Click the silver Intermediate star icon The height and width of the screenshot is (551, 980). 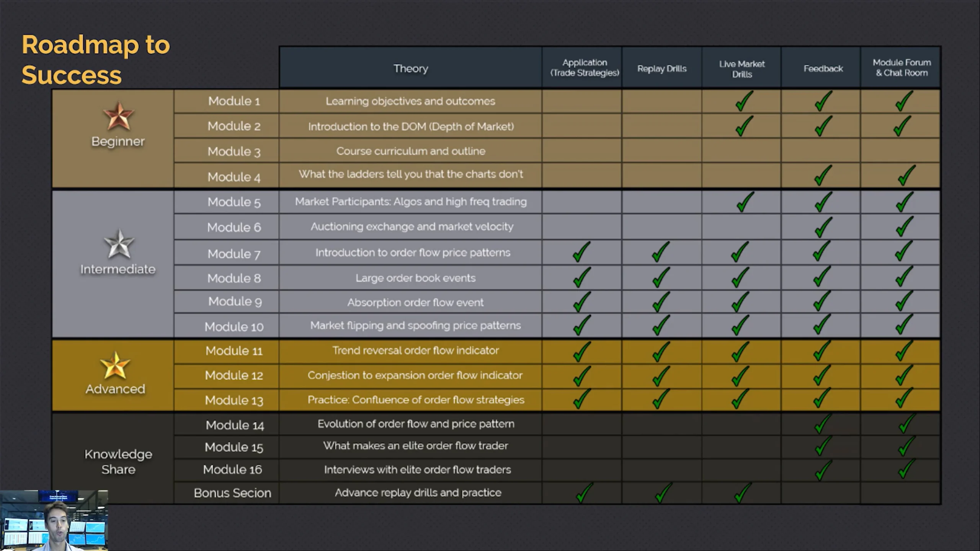click(119, 244)
